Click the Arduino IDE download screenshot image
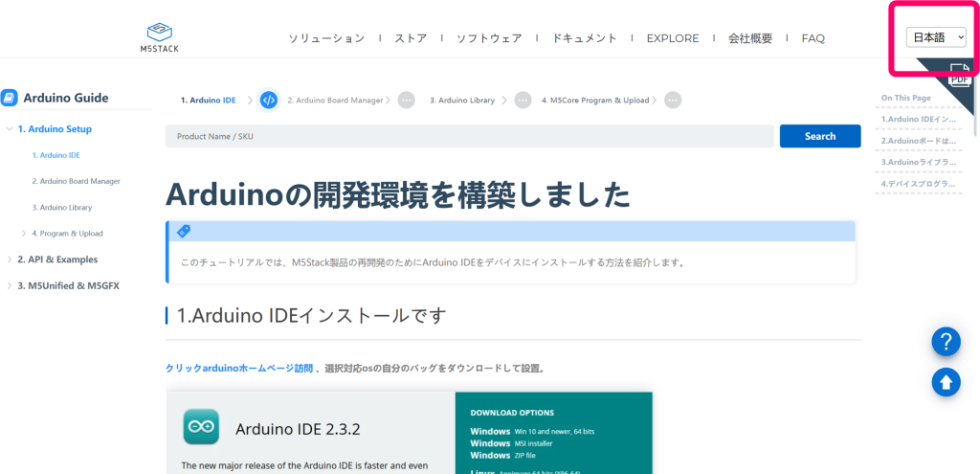This screenshot has height=474, width=980. coord(409,433)
